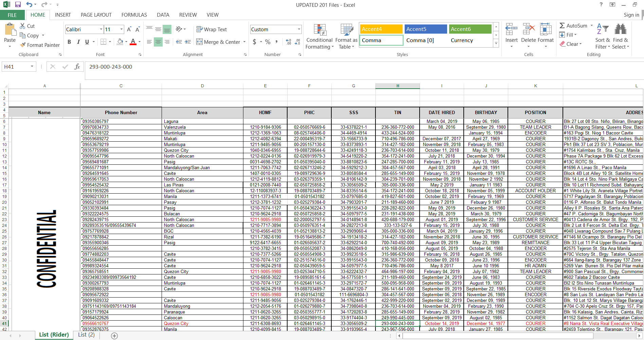Click the Redo arrow icon
Screen dimensions: 644x340
44,5
